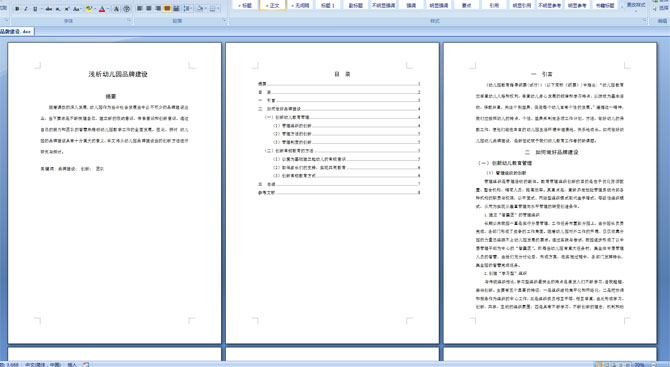Toggle italic formatting

coord(26,9)
